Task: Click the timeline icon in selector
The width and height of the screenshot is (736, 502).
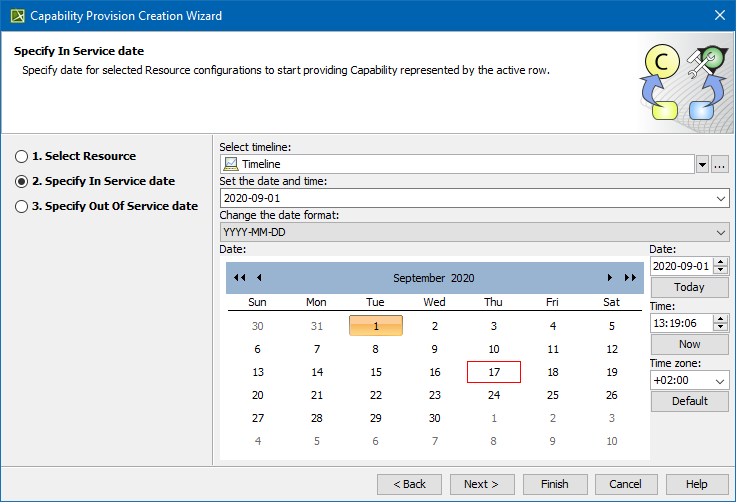Action: tap(231, 164)
